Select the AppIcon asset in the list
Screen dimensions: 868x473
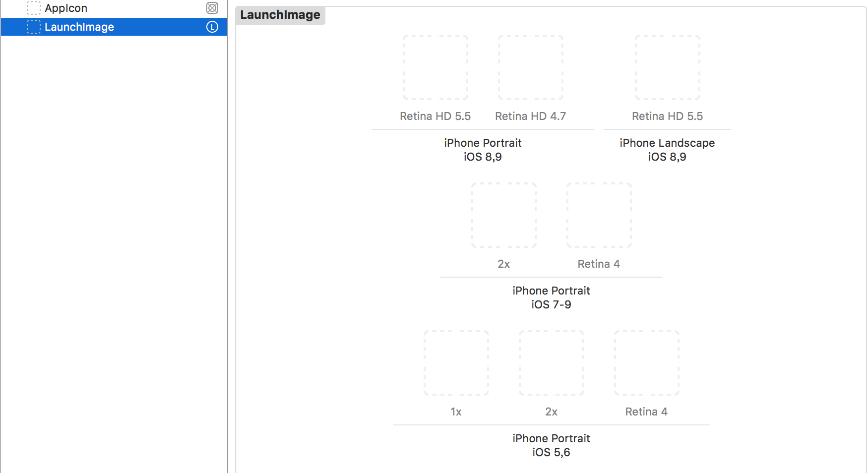point(66,8)
